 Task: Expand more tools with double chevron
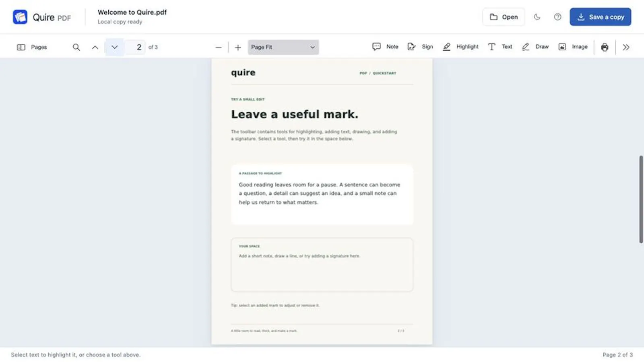[x=626, y=47]
